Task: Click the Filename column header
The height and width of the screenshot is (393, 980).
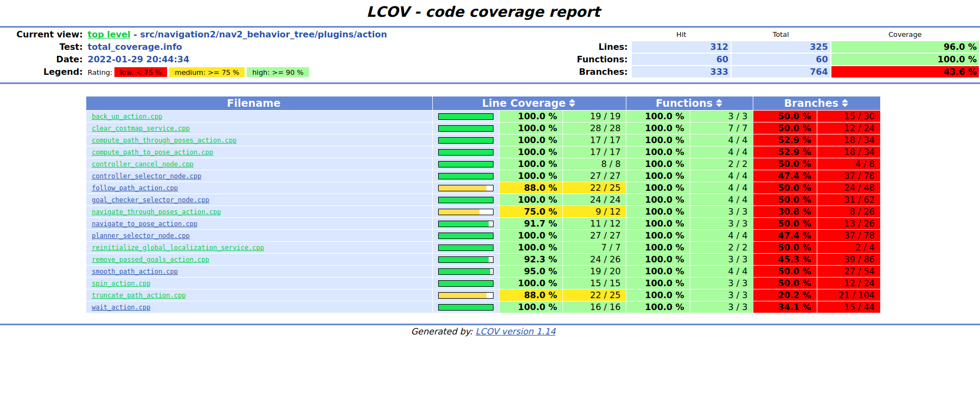Action: tap(253, 103)
